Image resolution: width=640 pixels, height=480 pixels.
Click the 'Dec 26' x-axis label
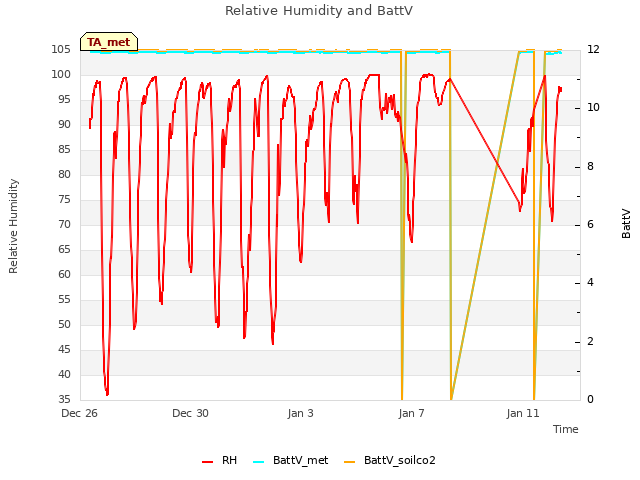click(80, 413)
